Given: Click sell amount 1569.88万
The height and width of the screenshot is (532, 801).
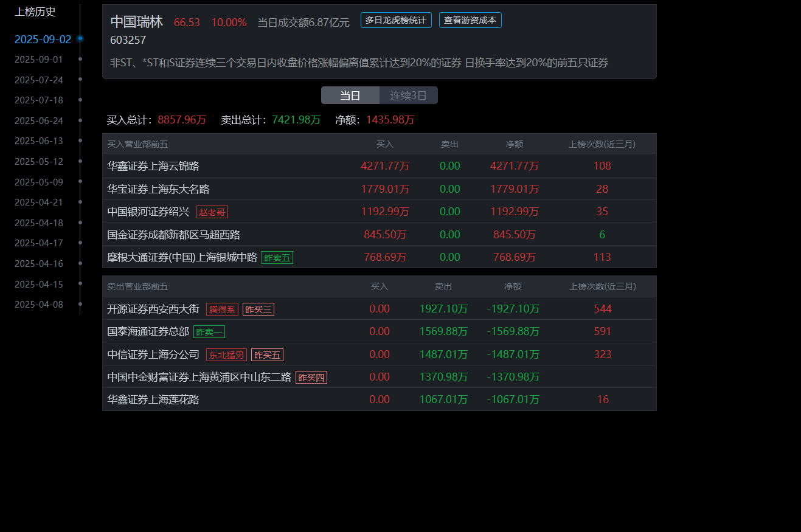Looking at the screenshot, I should click(443, 331).
